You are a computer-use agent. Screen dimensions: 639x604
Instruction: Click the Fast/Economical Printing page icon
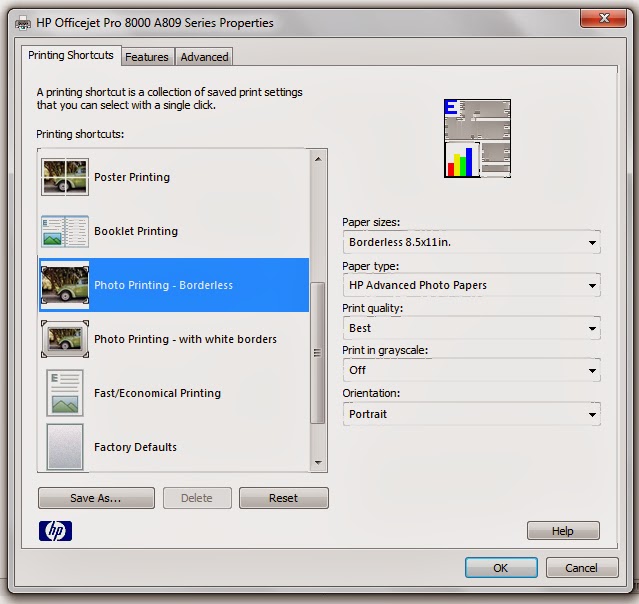click(65, 393)
